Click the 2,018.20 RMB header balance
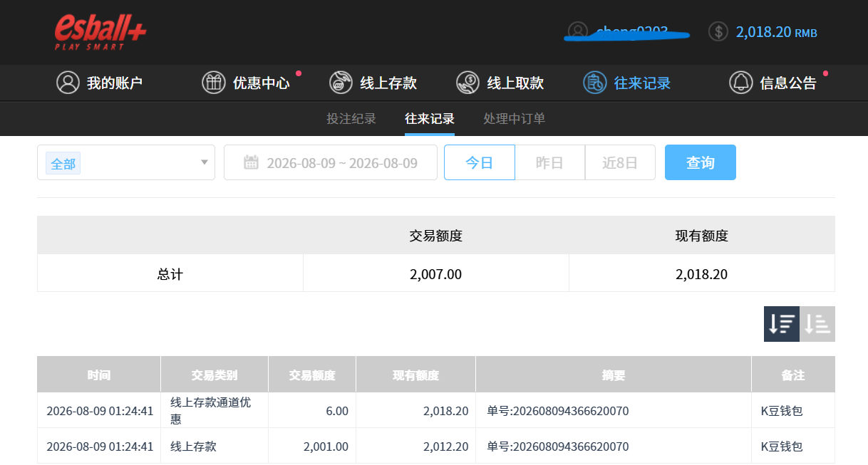This screenshot has height=465, width=868. [776, 32]
